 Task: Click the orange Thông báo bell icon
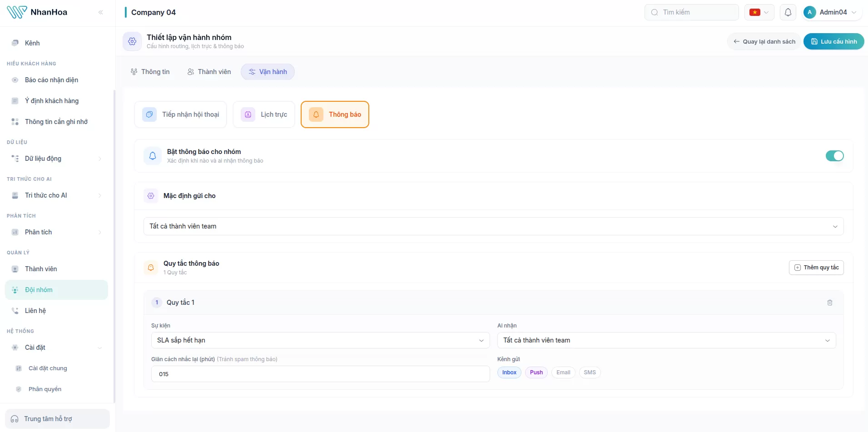point(316,114)
